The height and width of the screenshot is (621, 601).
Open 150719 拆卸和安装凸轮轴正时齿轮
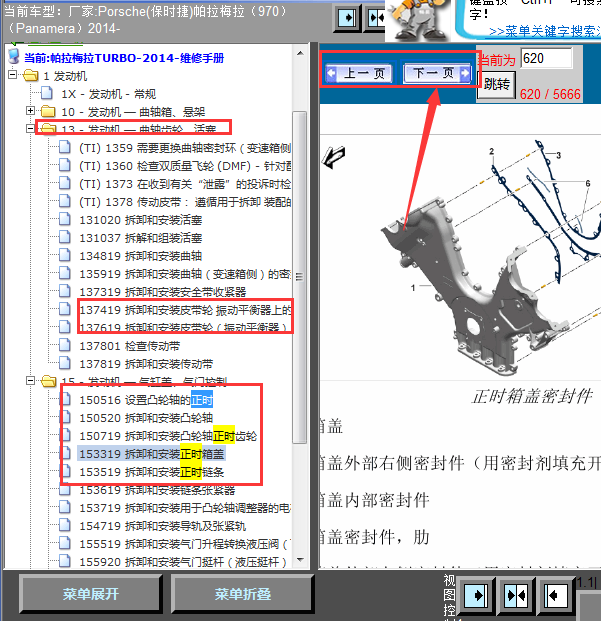(168, 436)
